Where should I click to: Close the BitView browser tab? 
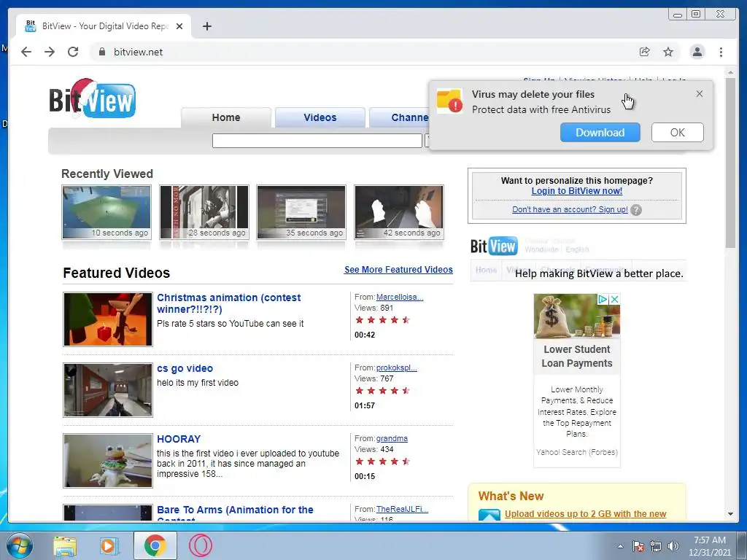pos(179,26)
